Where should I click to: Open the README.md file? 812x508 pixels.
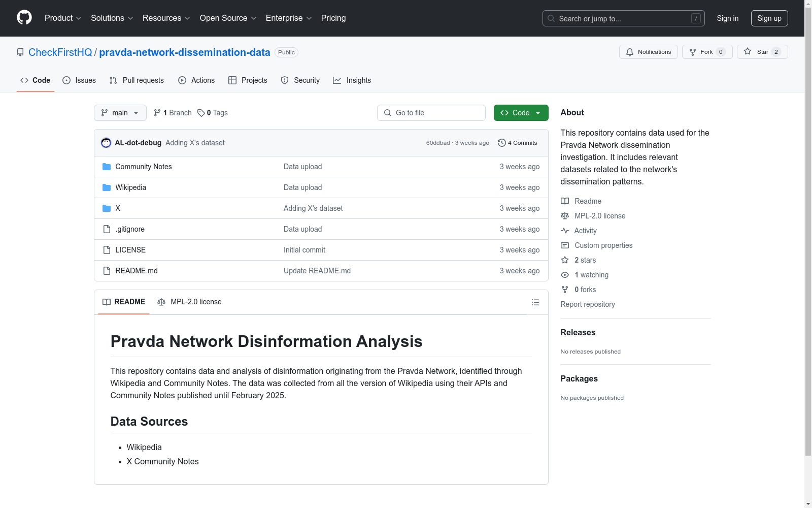point(137,271)
